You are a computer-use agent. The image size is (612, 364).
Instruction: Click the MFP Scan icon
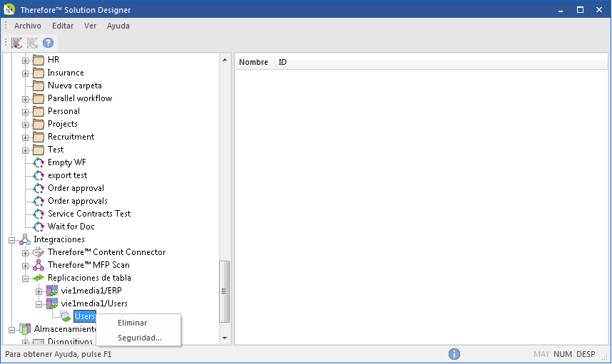(x=39, y=265)
